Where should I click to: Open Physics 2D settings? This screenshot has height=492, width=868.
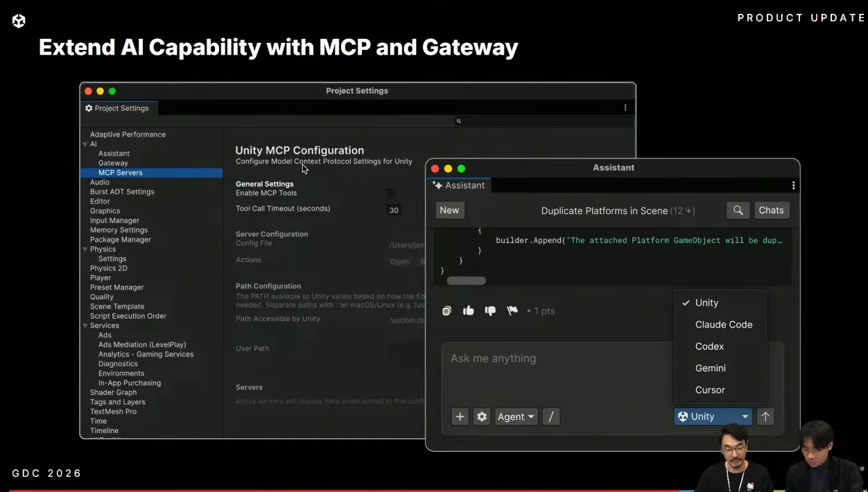(x=108, y=268)
